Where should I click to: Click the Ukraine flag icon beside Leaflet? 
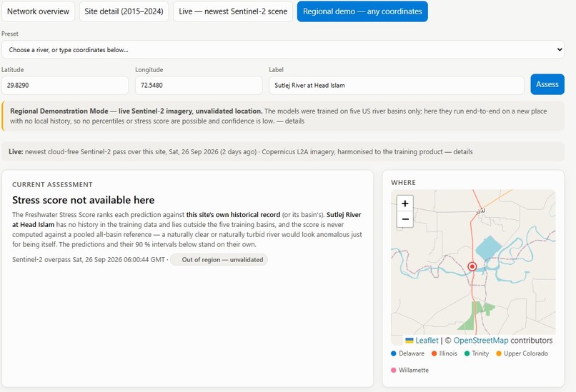[x=409, y=341]
